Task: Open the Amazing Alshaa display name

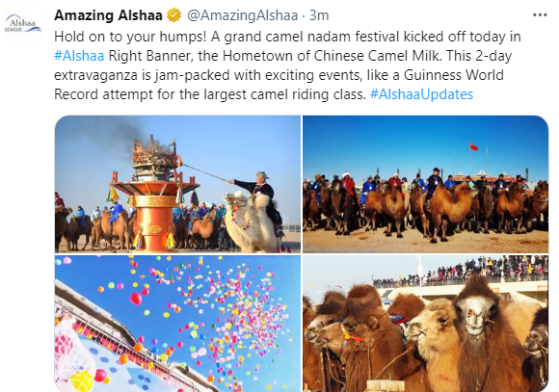Action: tap(108, 15)
